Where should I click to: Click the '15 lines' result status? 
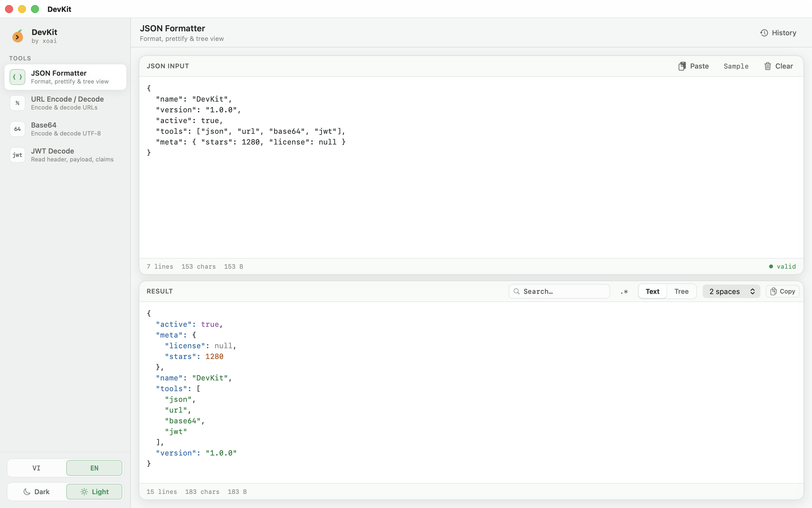(162, 492)
